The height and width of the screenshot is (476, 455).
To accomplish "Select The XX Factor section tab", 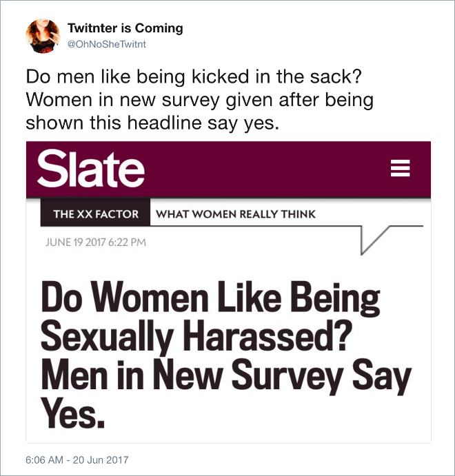I will (x=95, y=214).
